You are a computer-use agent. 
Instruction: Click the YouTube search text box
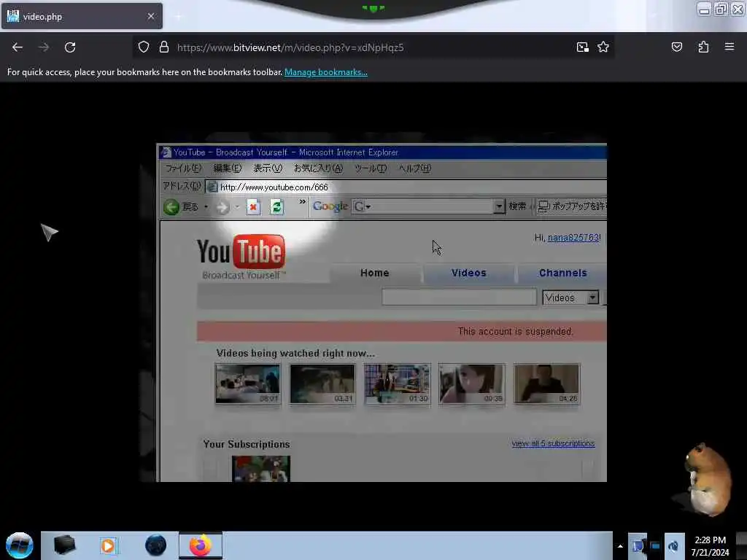[460, 297]
